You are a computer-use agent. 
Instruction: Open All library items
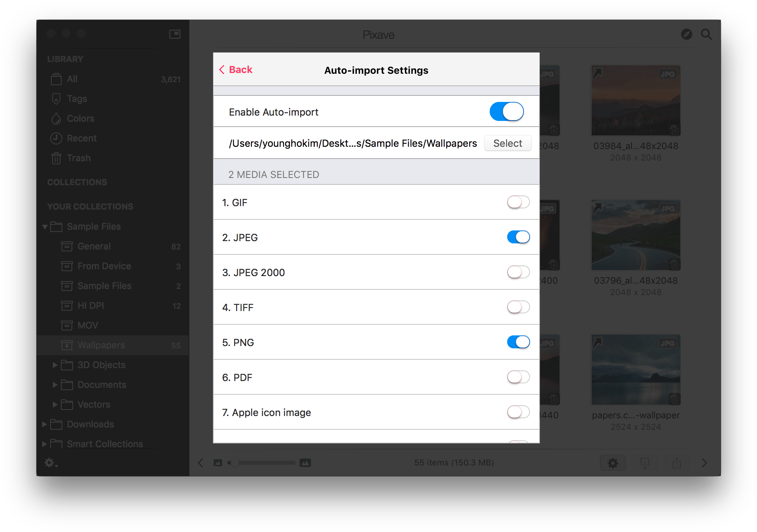[113, 79]
